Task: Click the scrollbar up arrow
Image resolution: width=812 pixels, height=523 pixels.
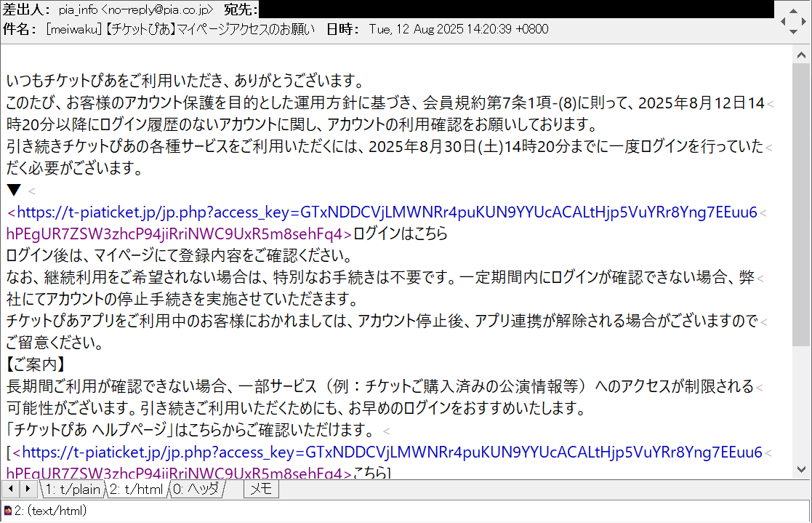Action: pos(801,55)
